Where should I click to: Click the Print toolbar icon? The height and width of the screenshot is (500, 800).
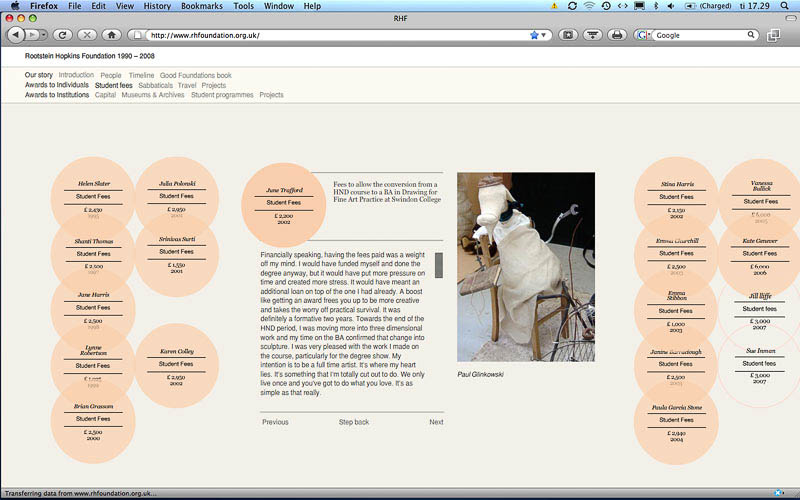(x=617, y=35)
